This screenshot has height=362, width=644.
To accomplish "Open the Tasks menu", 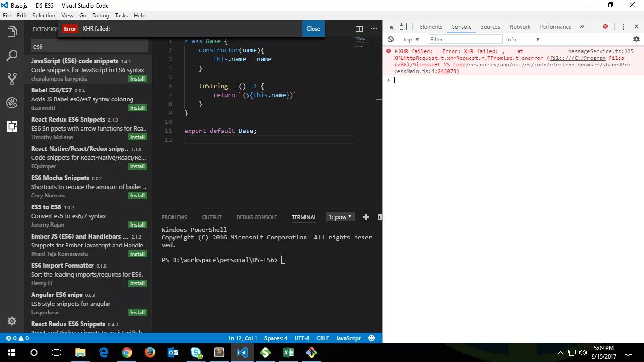I will point(122,16).
